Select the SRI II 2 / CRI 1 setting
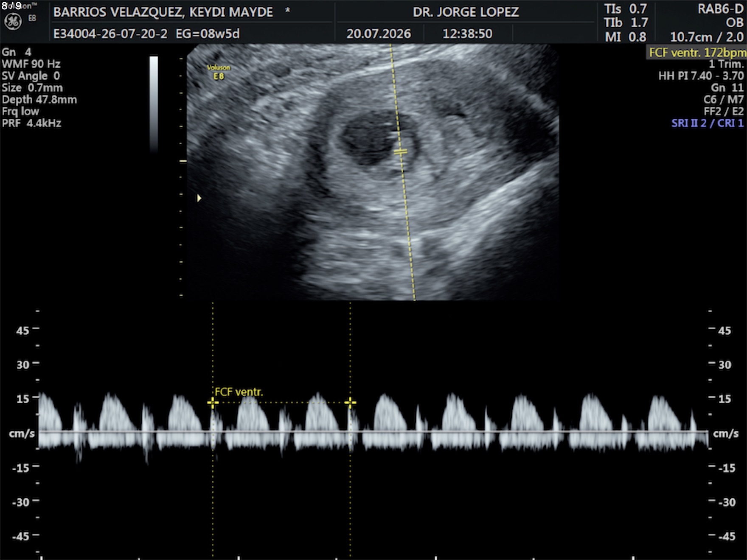 coord(708,123)
